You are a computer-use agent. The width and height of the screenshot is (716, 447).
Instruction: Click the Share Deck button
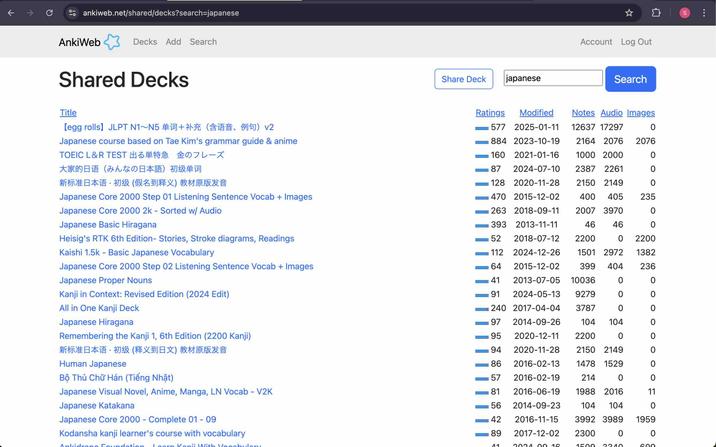pyautogui.click(x=463, y=79)
